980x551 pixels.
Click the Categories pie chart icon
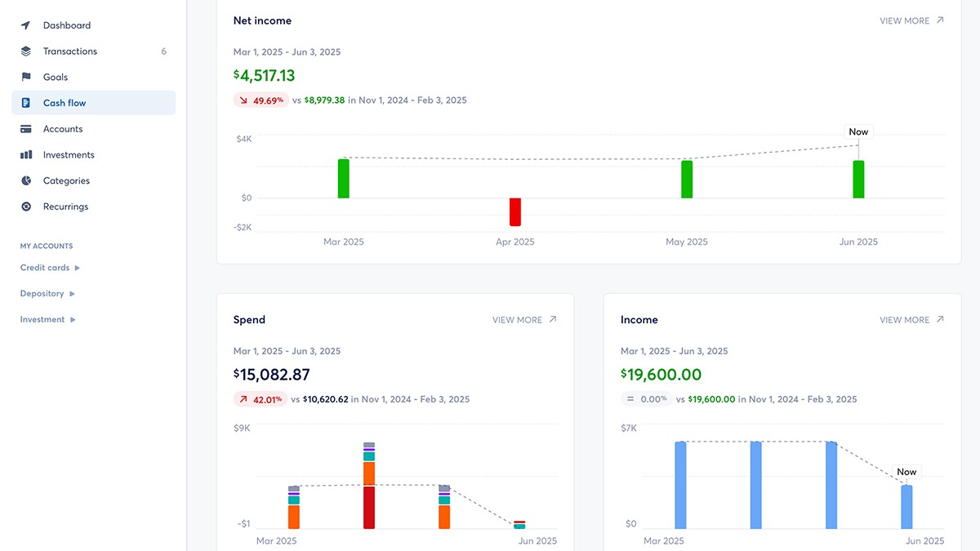[x=26, y=181]
